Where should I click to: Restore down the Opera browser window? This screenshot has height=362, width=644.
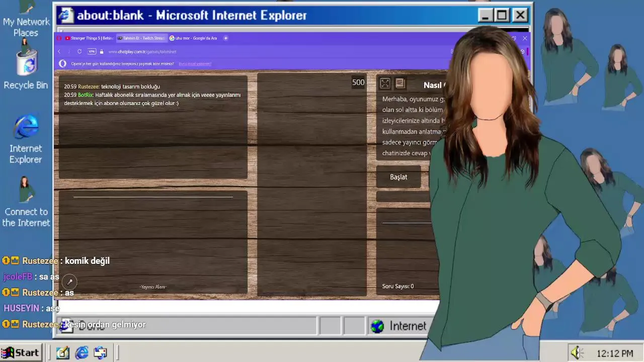pos(514,38)
